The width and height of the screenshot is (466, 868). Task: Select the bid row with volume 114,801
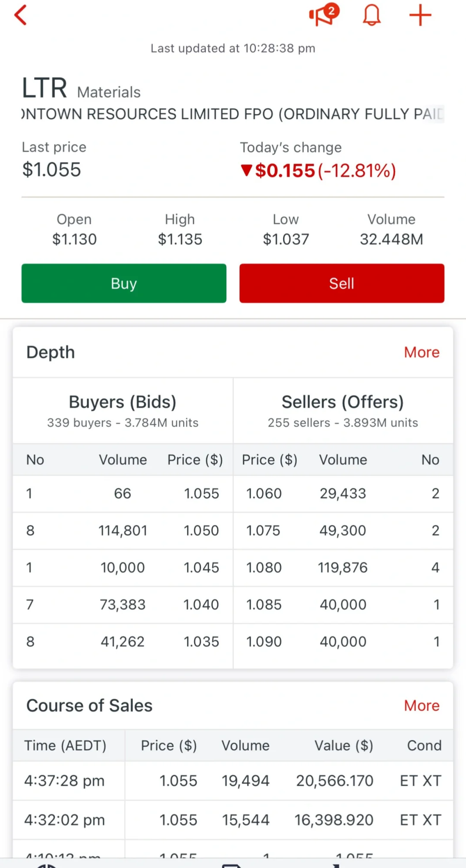click(123, 531)
